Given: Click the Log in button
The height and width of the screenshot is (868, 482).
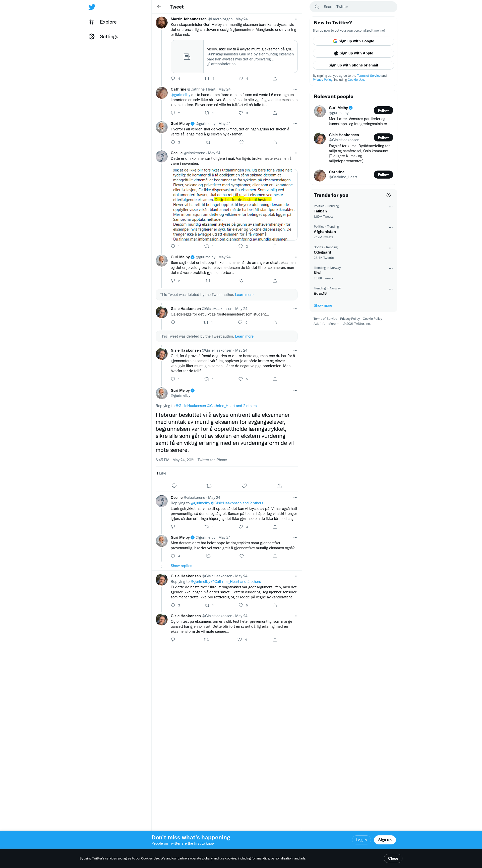Looking at the screenshot, I should click(361, 840).
